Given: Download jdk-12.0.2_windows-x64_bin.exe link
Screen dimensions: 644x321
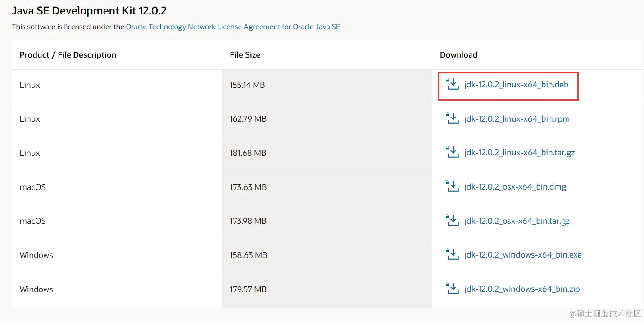Looking at the screenshot, I should [523, 255].
